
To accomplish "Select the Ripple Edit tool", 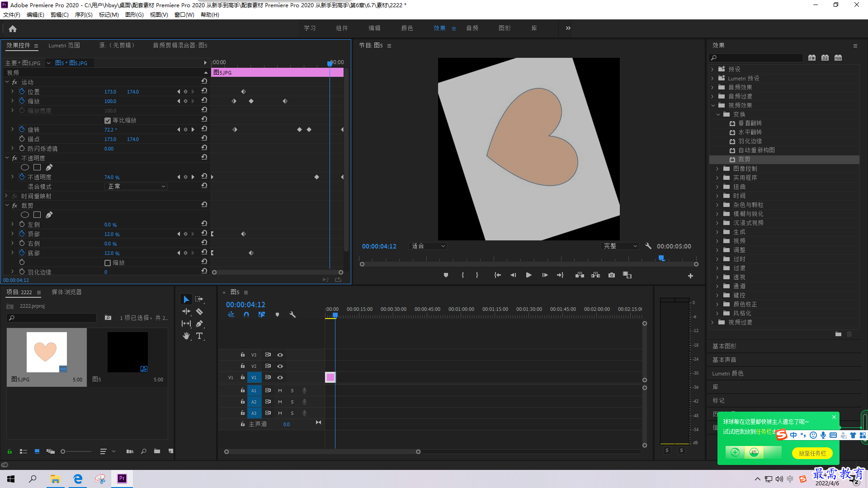I will [186, 312].
